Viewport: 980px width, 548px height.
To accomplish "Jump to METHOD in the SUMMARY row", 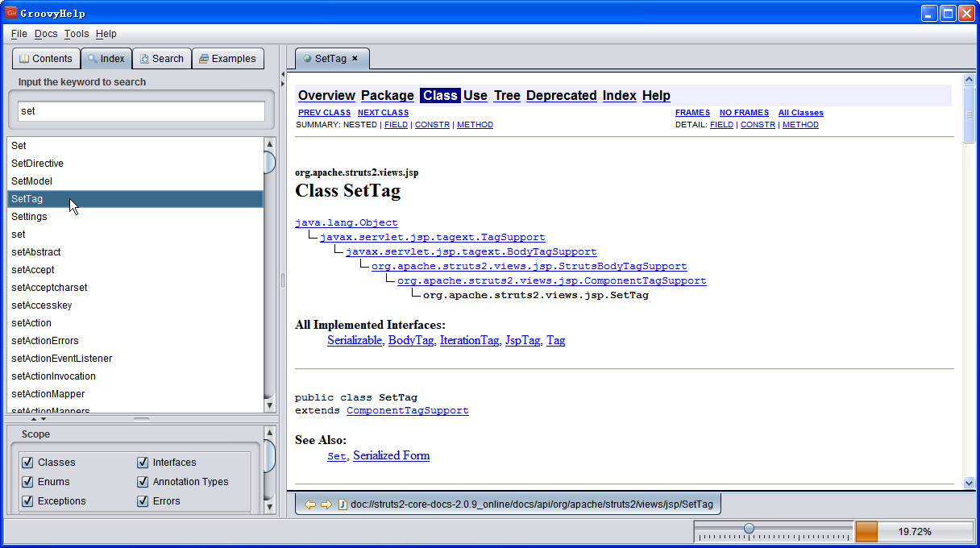I will coord(475,125).
